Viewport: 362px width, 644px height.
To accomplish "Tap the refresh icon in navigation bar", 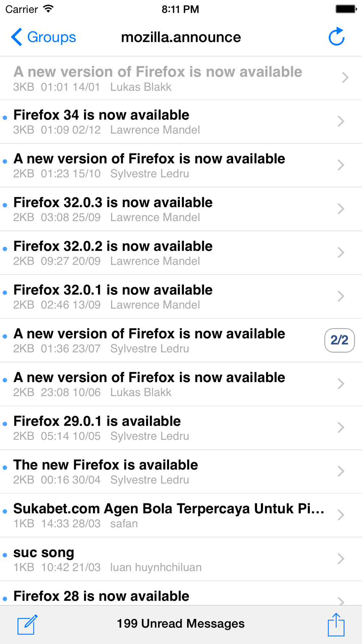I will tap(336, 37).
